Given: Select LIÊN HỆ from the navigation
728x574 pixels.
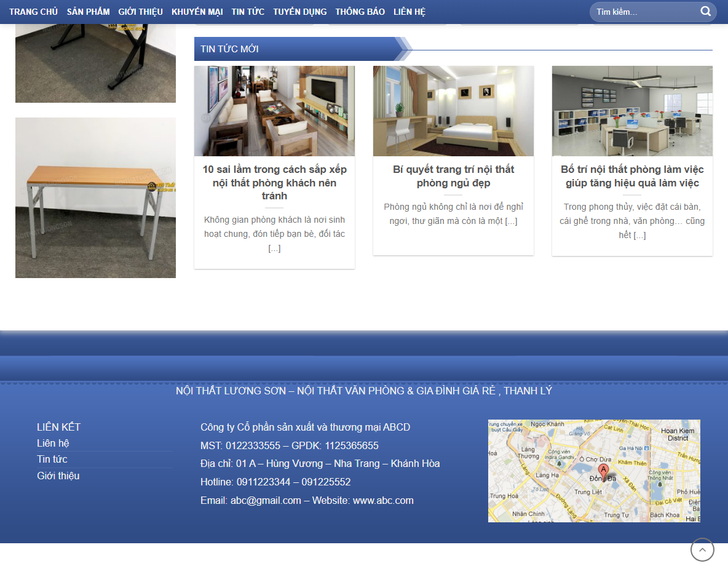Looking at the screenshot, I should (x=410, y=11).
